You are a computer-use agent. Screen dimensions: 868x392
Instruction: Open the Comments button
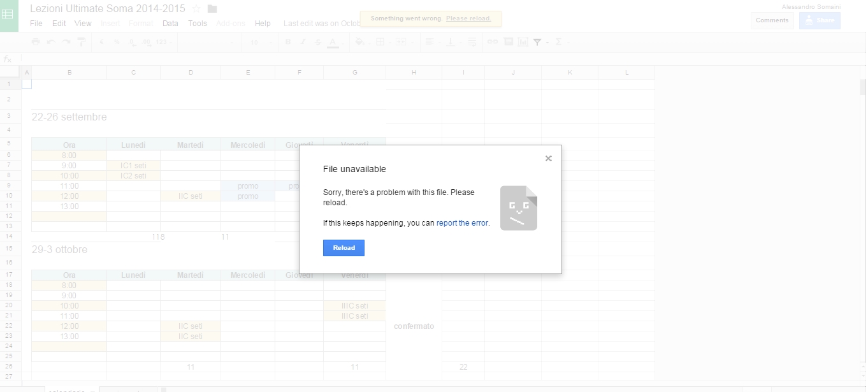772,20
